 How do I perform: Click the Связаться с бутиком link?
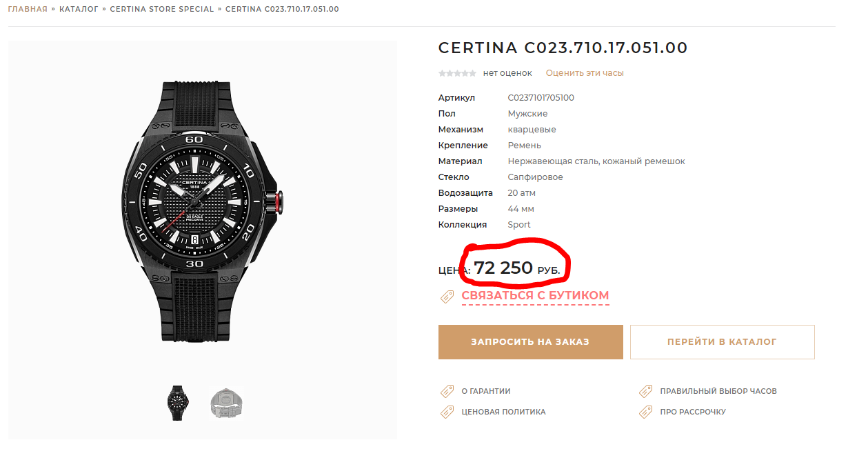click(x=535, y=296)
